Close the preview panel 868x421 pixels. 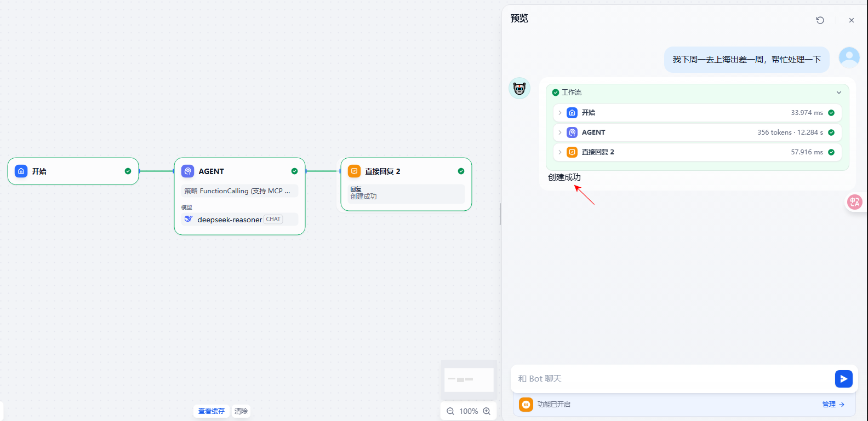[851, 20]
